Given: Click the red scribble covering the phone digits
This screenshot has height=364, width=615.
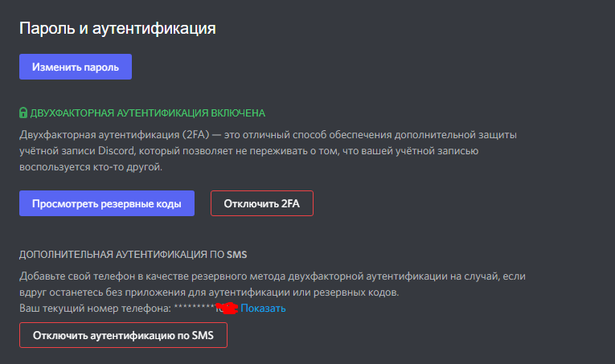Looking at the screenshot, I should (227, 309).
